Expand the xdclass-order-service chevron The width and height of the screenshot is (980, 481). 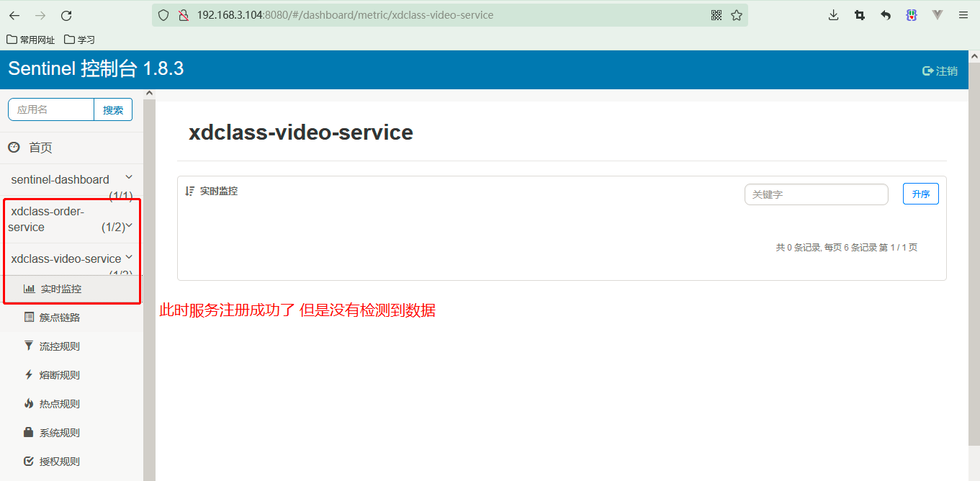[130, 226]
